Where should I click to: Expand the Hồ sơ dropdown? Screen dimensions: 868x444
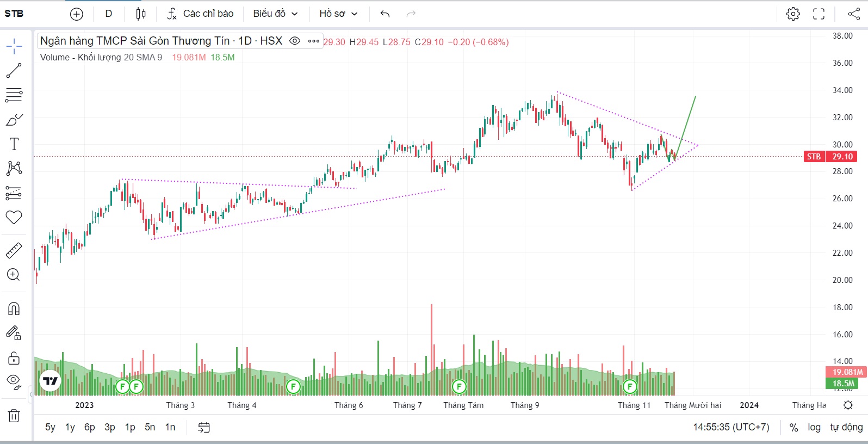[x=338, y=14]
